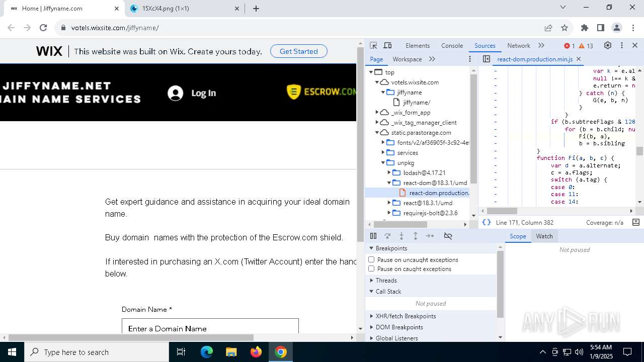This screenshot has width=644, height=362.
Task: Expand Global Listeners section
Action: (372, 338)
